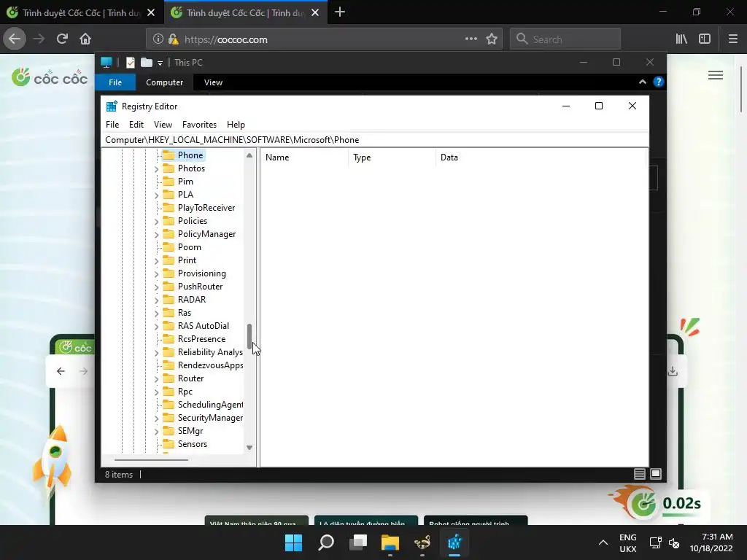Click the ENG UKX language indicator
The image size is (747, 560).
click(627, 542)
